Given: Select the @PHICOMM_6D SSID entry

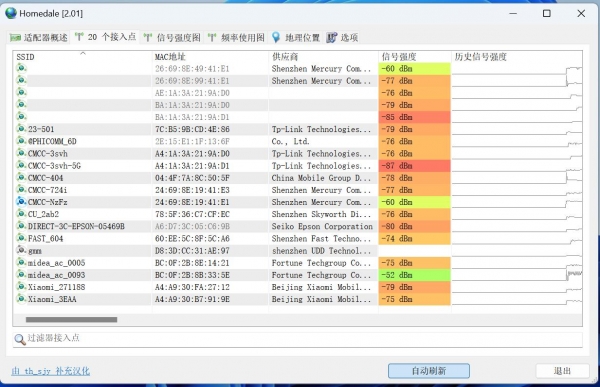Looking at the screenshot, I should pos(52,142).
